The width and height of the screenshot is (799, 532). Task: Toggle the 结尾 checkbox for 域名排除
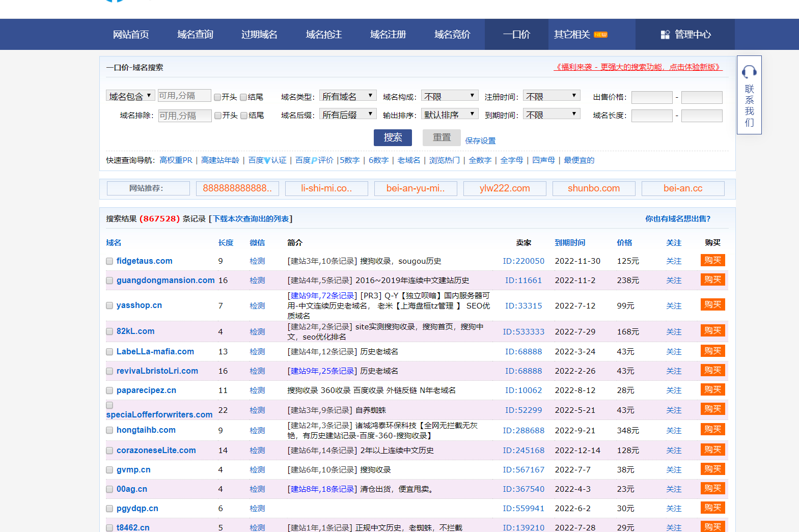coord(244,116)
